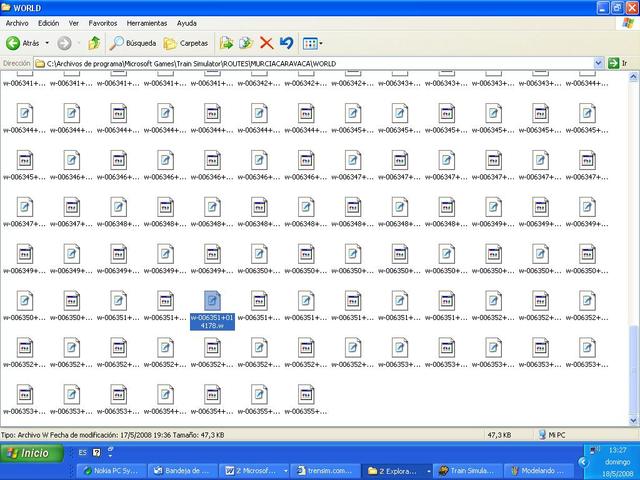640x480 pixels.
Task: Expand the address bar path dropdown
Action: [613, 63]
